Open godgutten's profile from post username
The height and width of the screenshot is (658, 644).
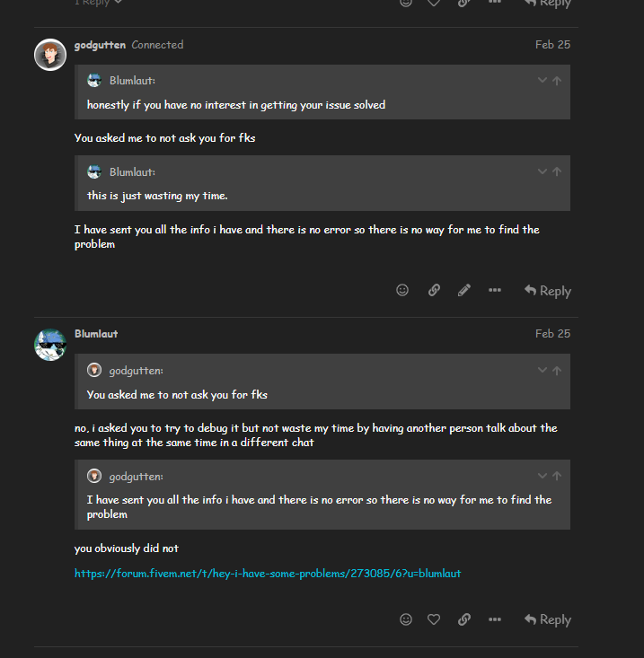tap(100, 45)
